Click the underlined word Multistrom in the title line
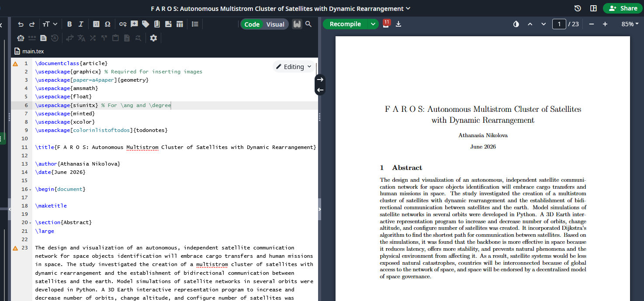644x301 pixels. pyautogui.click(x=142, y=147)
